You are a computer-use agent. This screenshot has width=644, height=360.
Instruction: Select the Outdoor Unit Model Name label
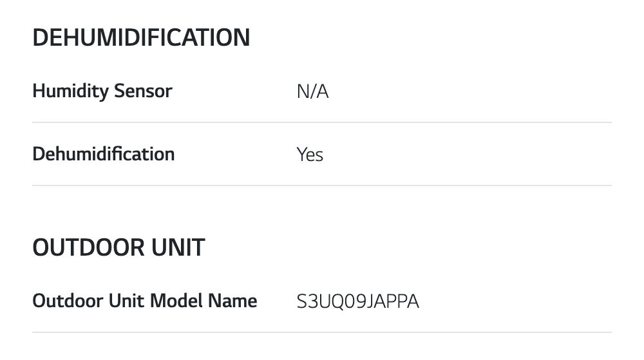[144, 301]
